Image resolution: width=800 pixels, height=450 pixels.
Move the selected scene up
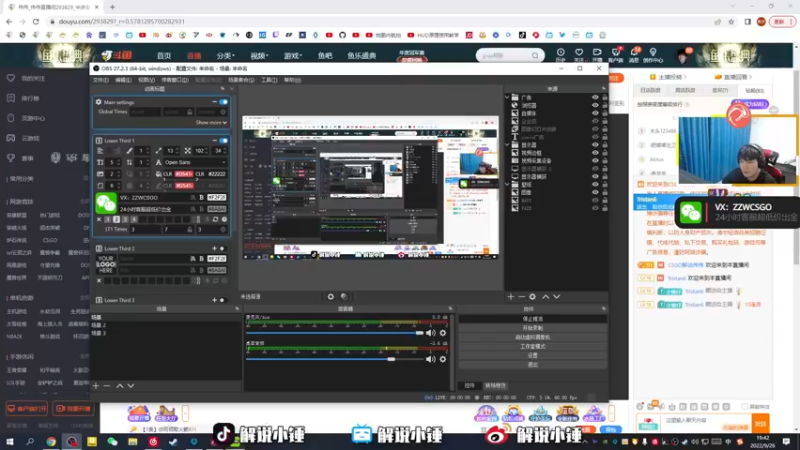119,386
